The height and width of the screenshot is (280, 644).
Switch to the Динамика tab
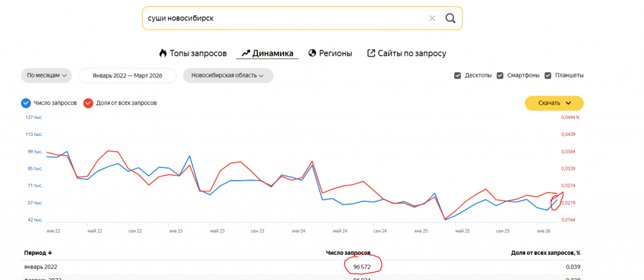point(267,53)
